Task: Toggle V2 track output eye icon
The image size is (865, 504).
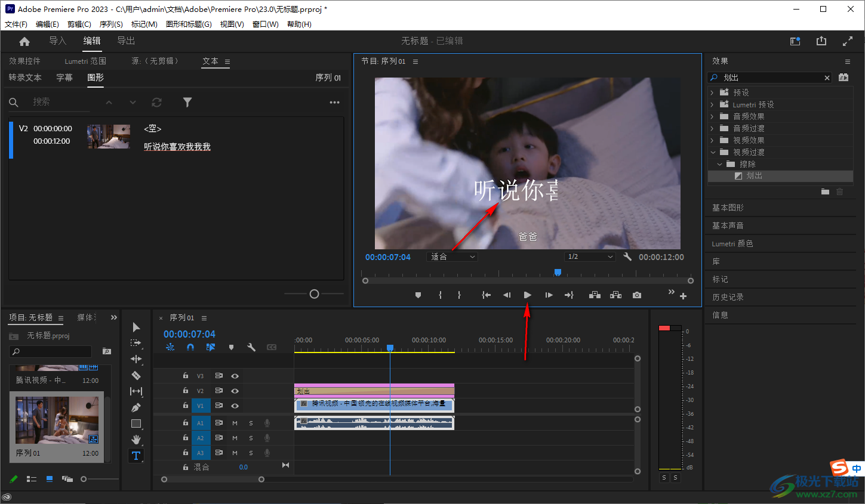Action: (235, 391)
